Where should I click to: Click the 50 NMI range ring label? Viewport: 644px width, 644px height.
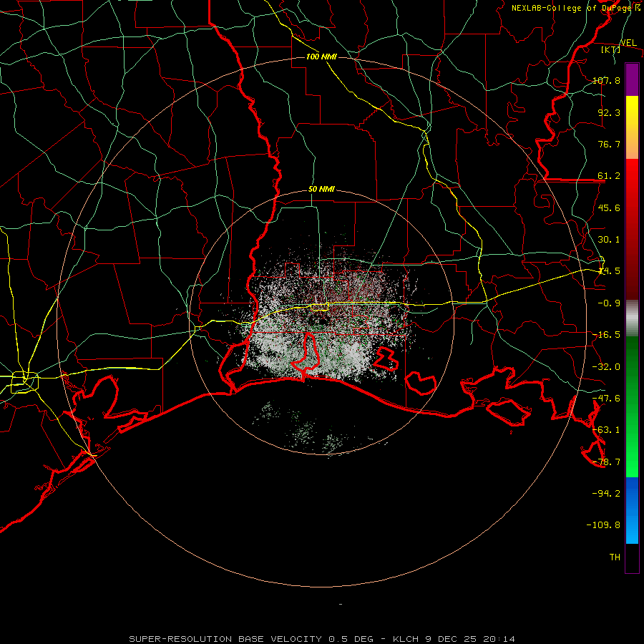click(321, 190)
